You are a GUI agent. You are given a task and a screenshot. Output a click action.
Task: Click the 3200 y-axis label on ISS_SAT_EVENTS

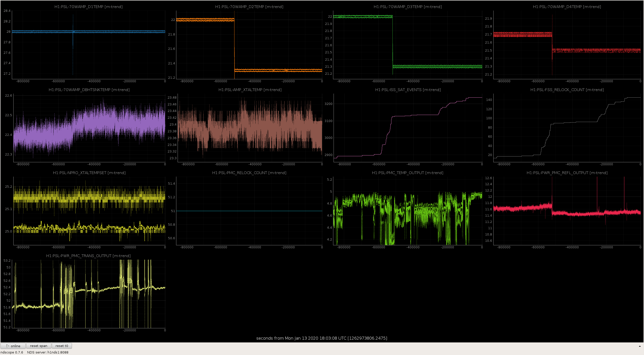click(x=329, y=104)
